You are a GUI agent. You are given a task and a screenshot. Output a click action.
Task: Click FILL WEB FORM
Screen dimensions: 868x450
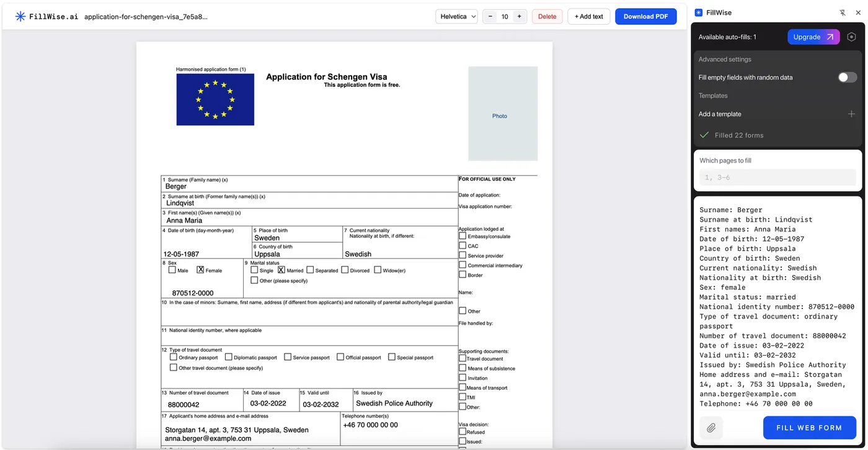pos(809,428)
